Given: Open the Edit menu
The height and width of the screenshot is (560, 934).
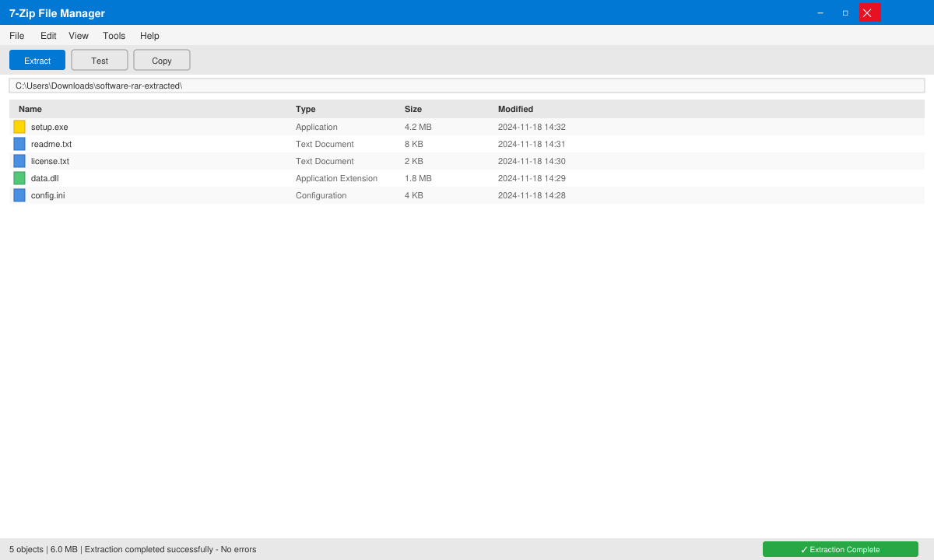Looking at the screenshot, I should [x=48, y=36].
